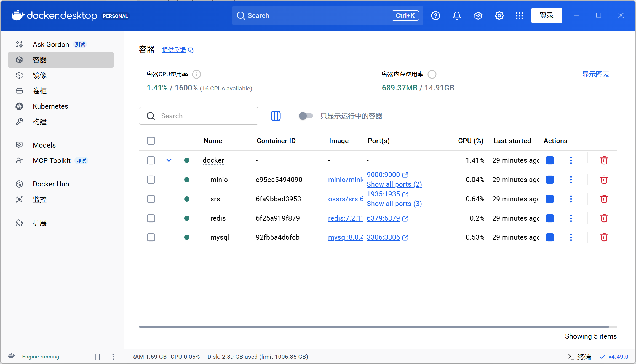636x364 pixels.
Task: Toggle 只显示运行中的容器 switch
Action: [x=306, y=116]
